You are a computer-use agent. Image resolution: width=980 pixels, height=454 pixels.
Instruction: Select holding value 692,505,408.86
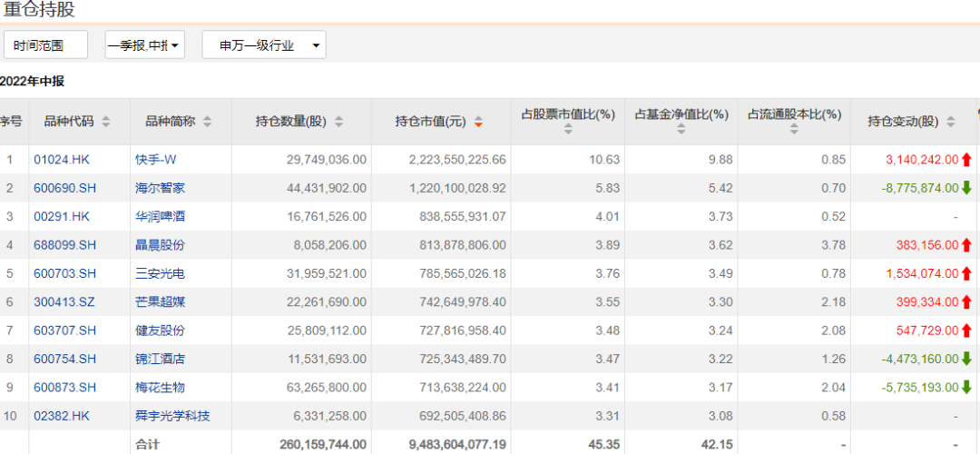coord(461,416)
